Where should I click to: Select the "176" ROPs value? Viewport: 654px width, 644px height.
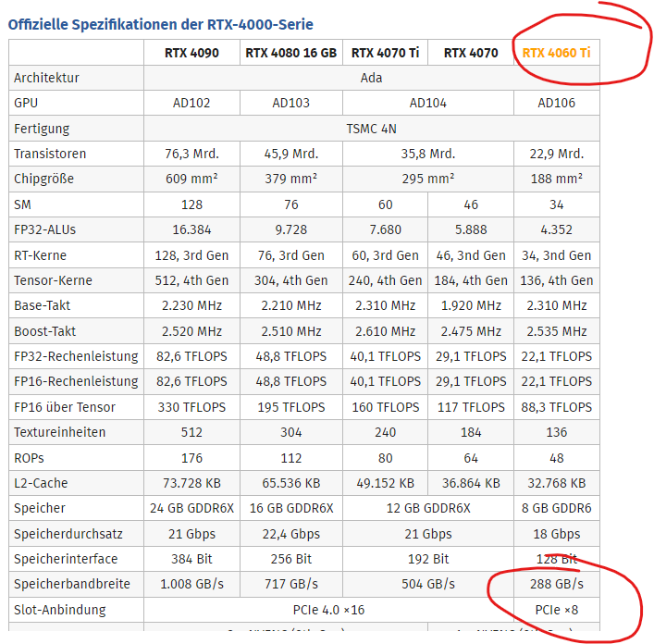(x=191, y=458)
